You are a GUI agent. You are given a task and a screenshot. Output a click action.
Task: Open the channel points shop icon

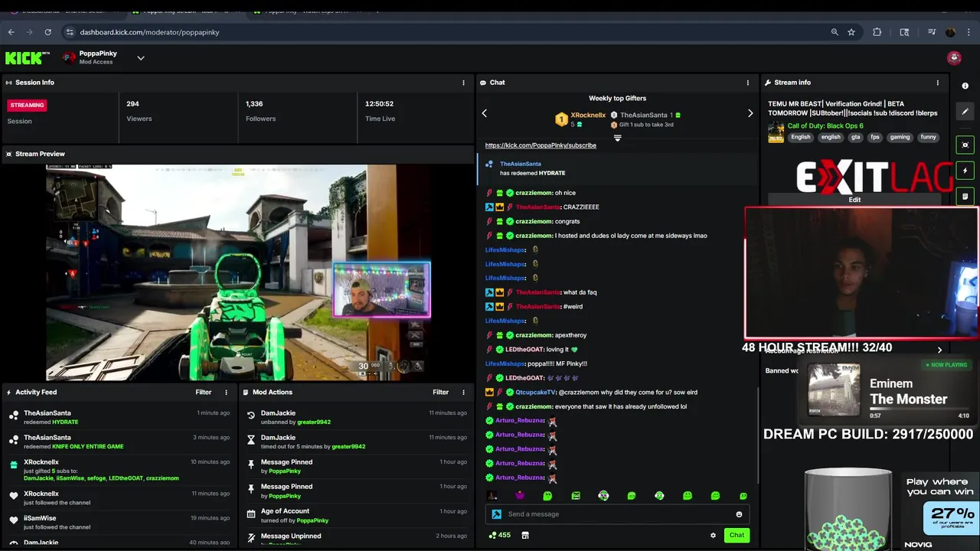pos(525,536)
